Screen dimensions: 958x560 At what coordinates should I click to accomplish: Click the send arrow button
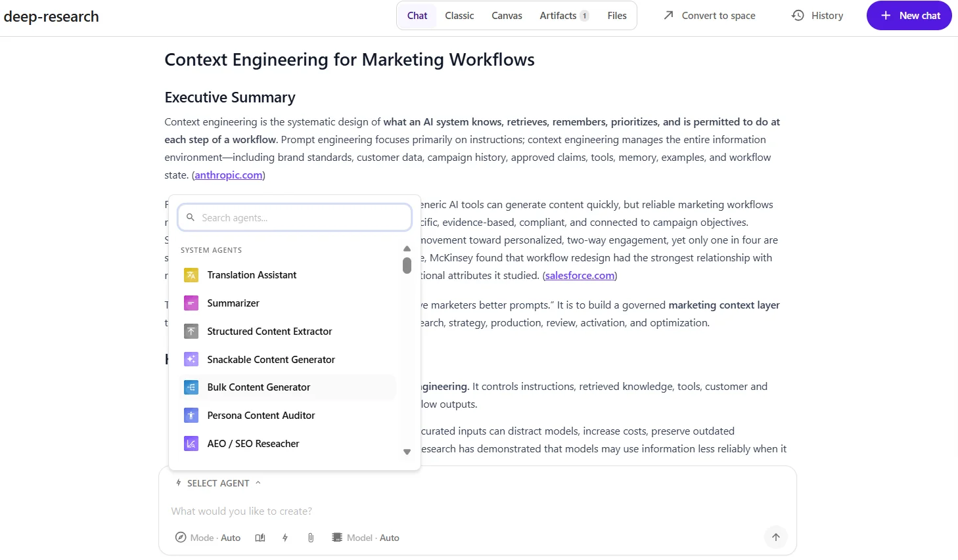(776, 537)
